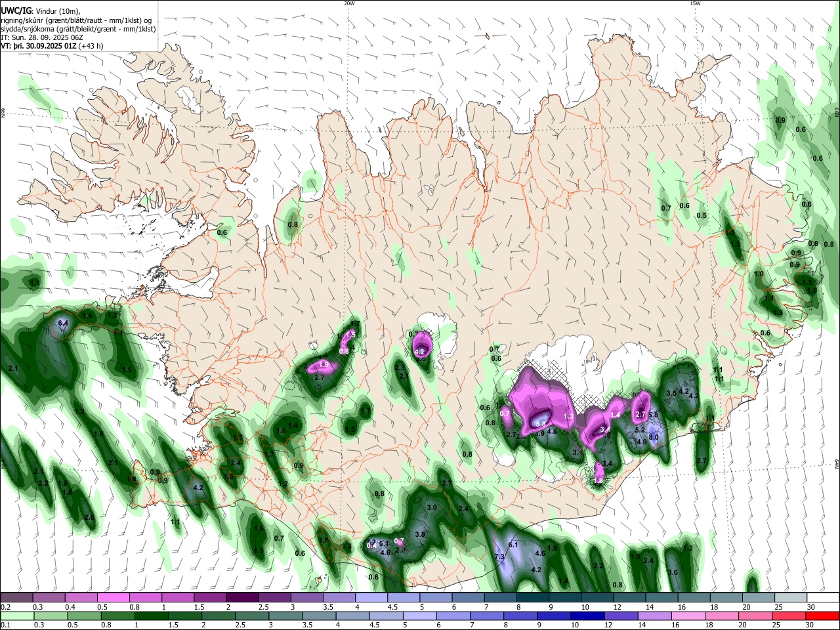Click the 6.1 precipitation value on the map
This screenshot has height=630, width=840.
(x=513, y=545)
